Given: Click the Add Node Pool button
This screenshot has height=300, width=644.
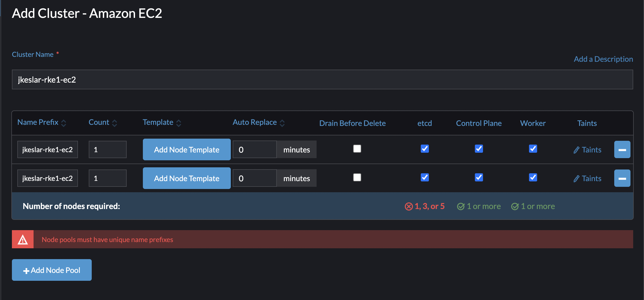Looking at the screenshot, I should pyautogui.click(x=52, y=270).
